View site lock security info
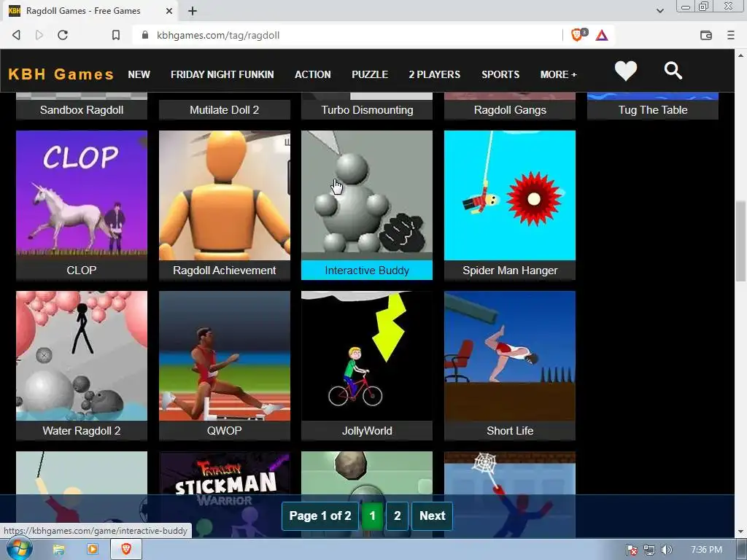 [145, 35]
